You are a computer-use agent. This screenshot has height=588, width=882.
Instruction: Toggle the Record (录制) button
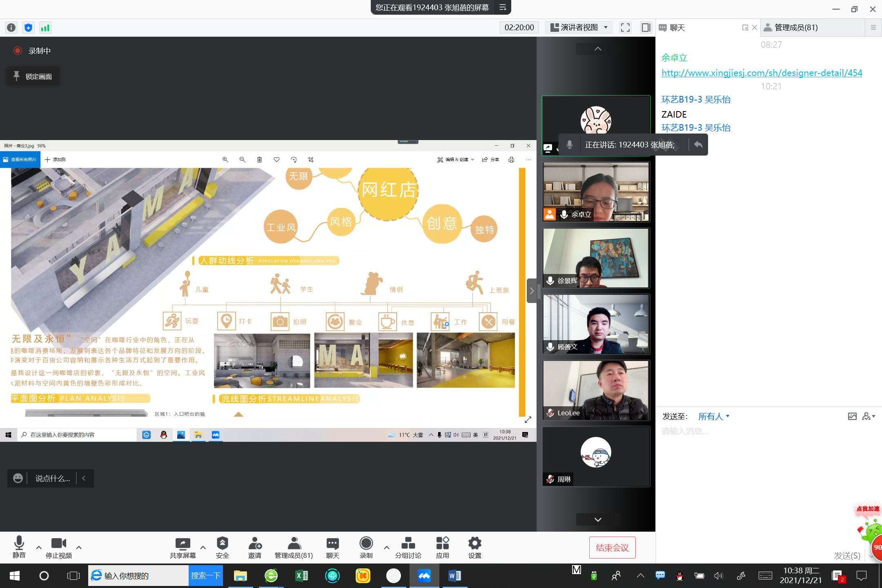tap(366, 547)
